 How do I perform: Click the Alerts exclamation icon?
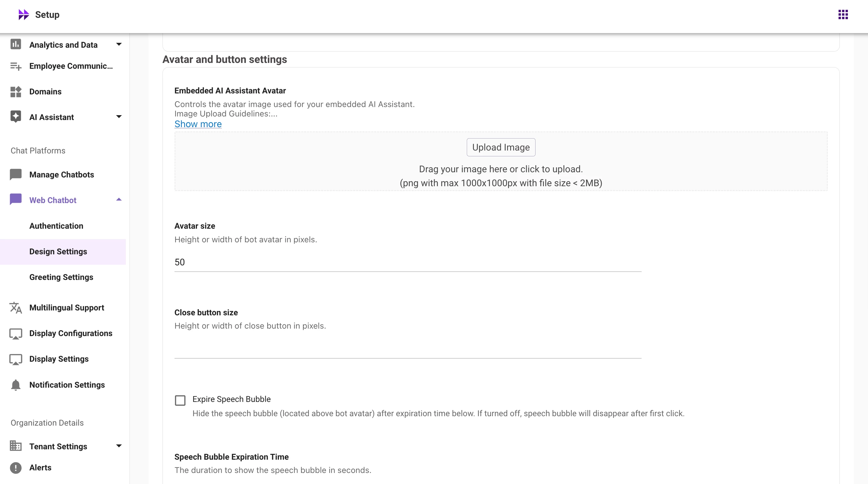[x=16, y=468]
